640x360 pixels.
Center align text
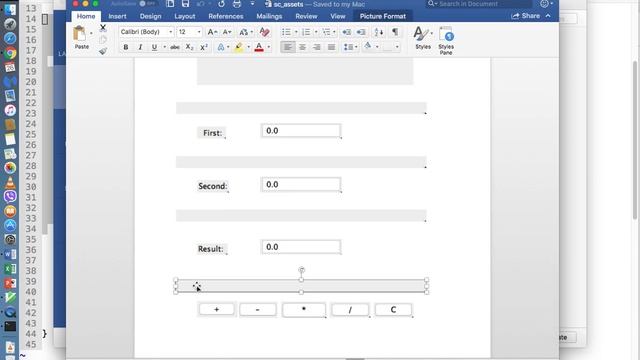302,47
